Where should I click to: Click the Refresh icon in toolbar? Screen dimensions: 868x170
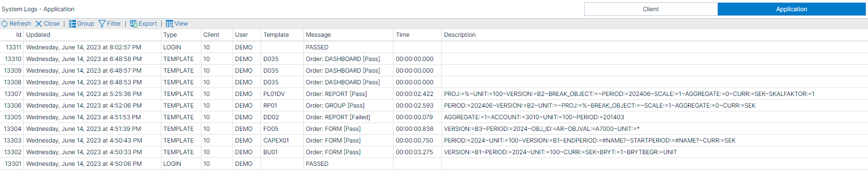click(x=5, y=24)
